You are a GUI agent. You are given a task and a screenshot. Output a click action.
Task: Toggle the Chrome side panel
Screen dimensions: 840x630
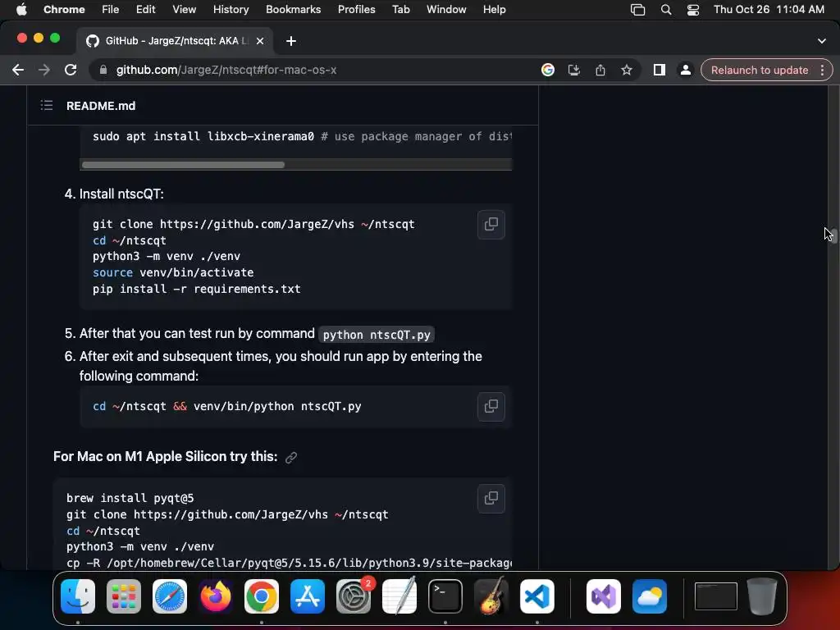click(659, 70)
